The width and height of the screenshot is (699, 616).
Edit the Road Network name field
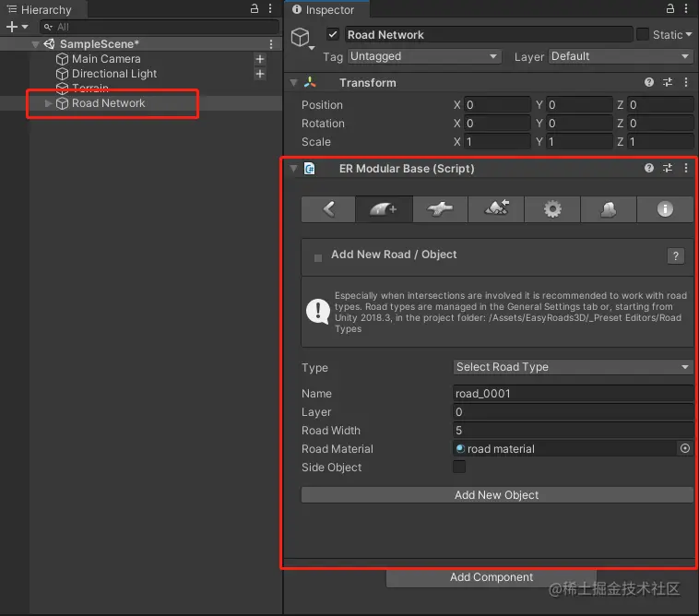[x=488, y=35]
